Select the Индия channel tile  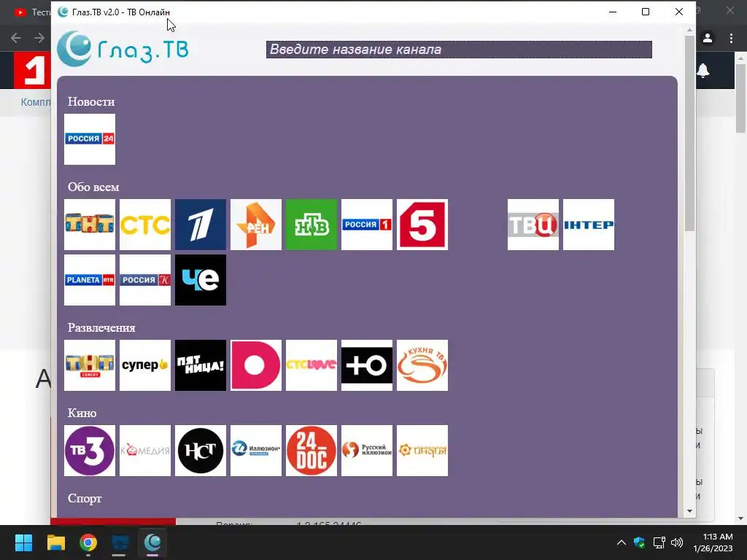pos(422,451)
